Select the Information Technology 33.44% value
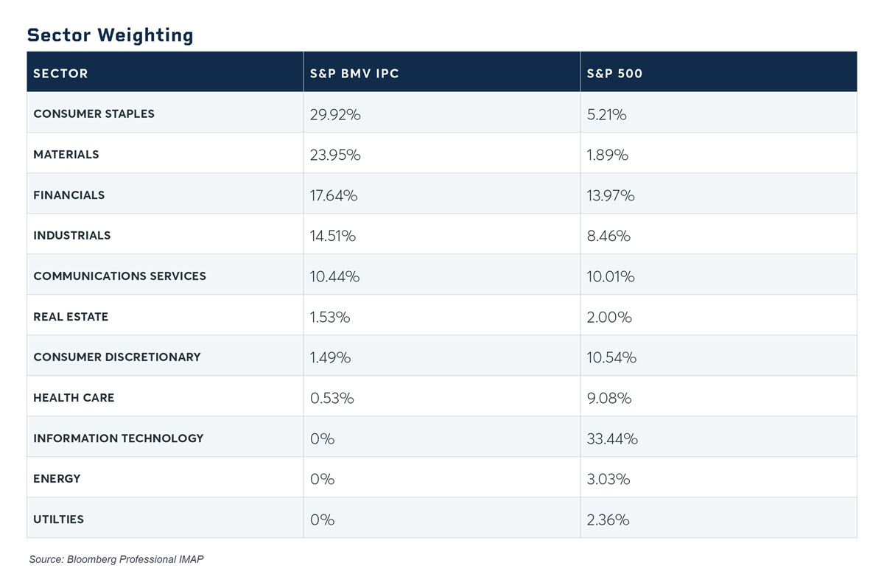The image size is (884, 588). 612,438
